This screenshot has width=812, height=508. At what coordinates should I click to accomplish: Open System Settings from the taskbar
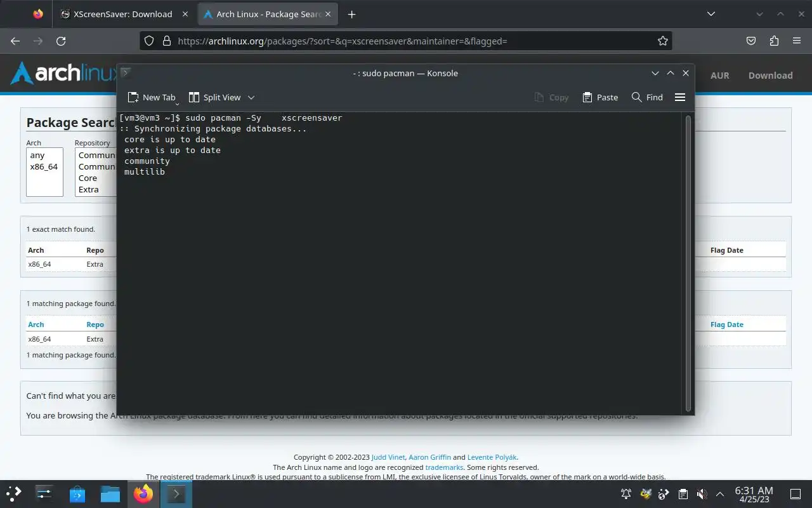(x=44, y=493)
